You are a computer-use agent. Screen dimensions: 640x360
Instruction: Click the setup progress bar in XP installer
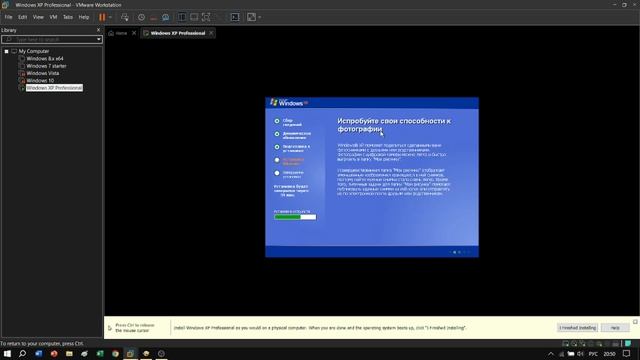pos(295,217)
